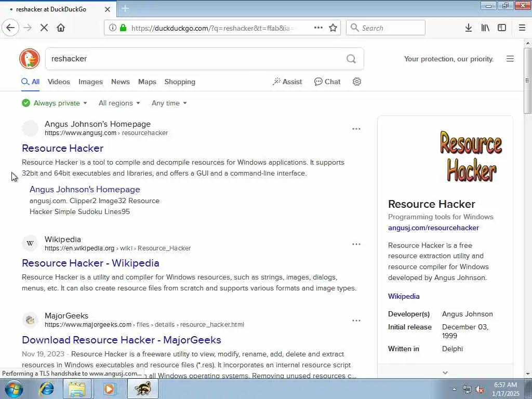This screenshot has width=532, height=399.
Task: Expand the Resource Hacker info panel
Action: [x=445, y=373]
